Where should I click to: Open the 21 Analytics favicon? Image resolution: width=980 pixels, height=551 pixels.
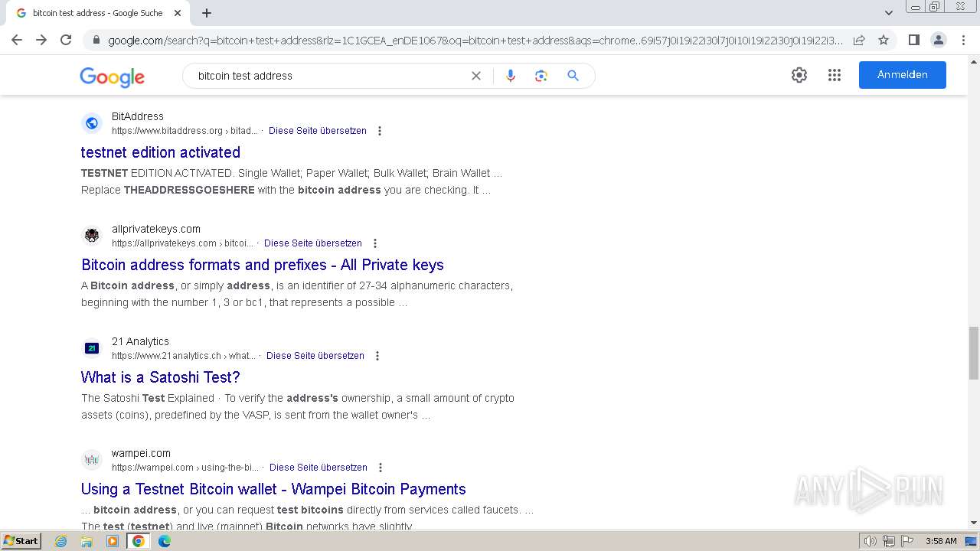pos(92,347)
